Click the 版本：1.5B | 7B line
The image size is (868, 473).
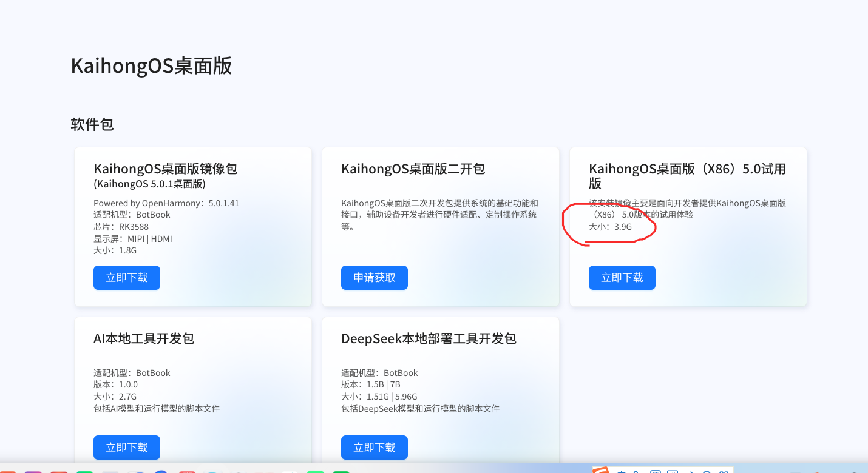pos(370,384)
